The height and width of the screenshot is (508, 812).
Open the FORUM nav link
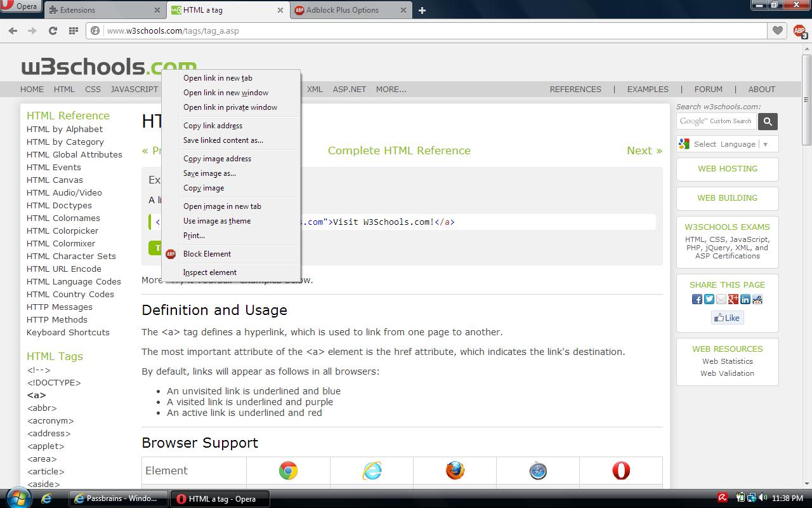click(708, 90)
